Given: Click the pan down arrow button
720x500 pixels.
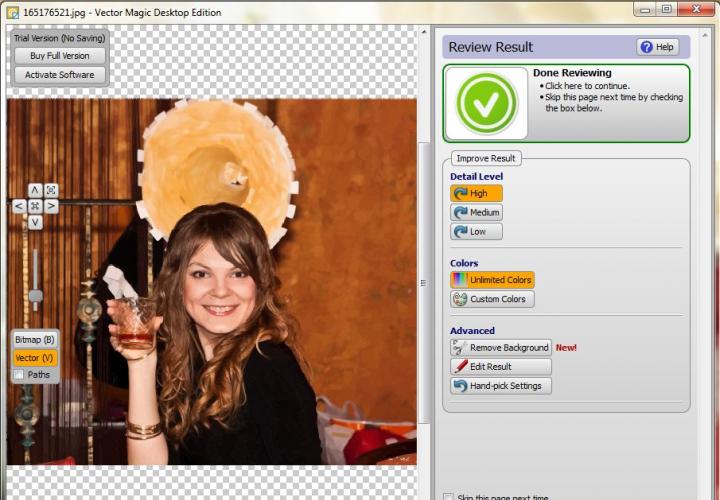Looking at the screenshot, I should 35,222.
